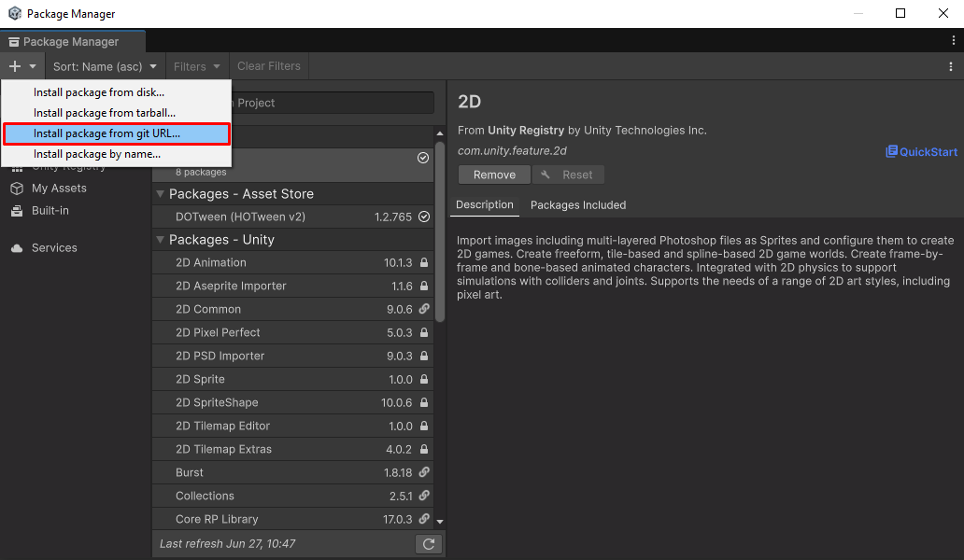Open the Filters dropdown
The height and width of the screenshot is (560, 964).
point(197,66)
